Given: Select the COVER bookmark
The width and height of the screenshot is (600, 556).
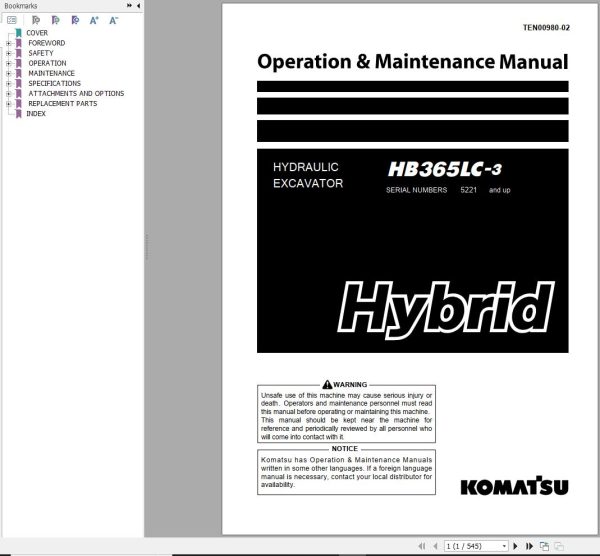Looking at the screenshot, I should [37, 33].
